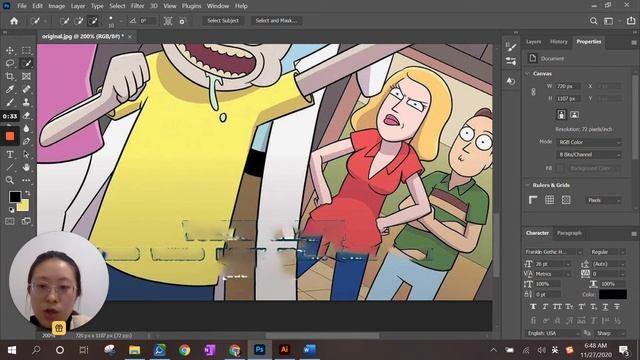Open the extra tools ellipsis menu
This screenshot has width=640, height=360.
[x=26, y=180]
